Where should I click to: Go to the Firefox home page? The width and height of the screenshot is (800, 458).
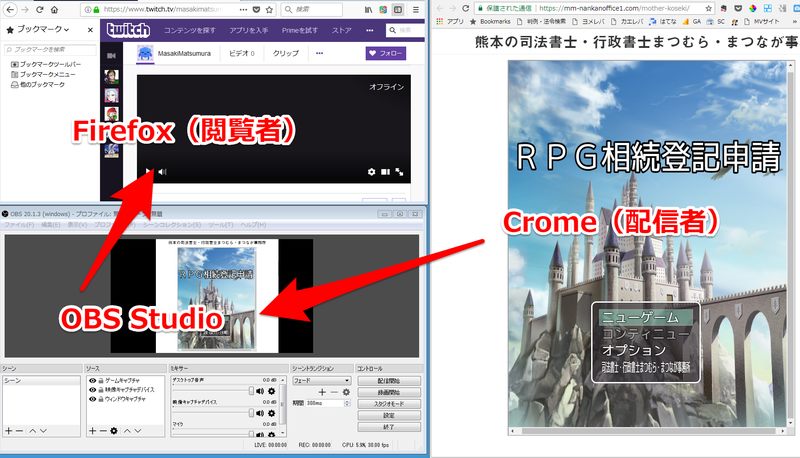pyautogui.click(x=55, y=10)
